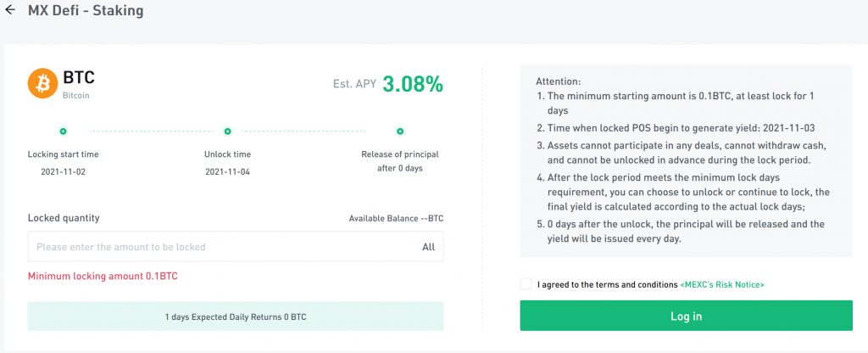Click the BTC coin name heading
This screenshot has width=868, height=353.
coord(79,77)
